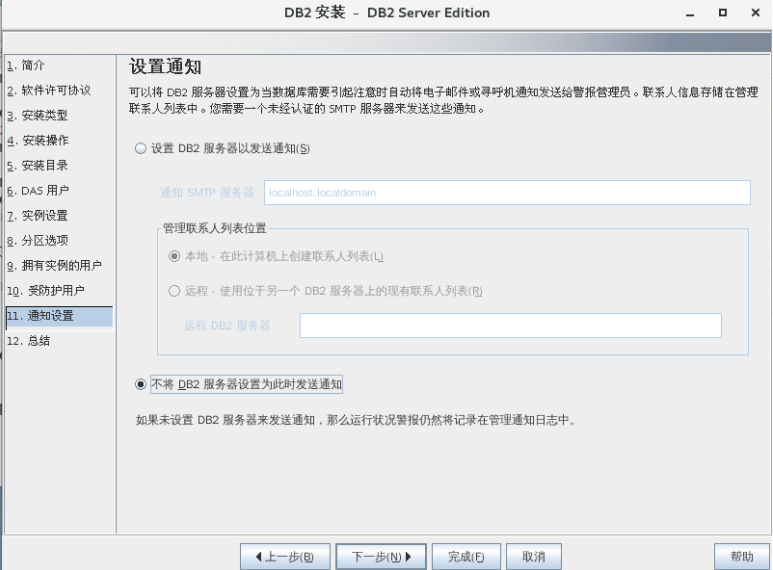Jump to step 6 DAS 用户
Viewport: 773px width, 570px height.
tap(38, 190)
